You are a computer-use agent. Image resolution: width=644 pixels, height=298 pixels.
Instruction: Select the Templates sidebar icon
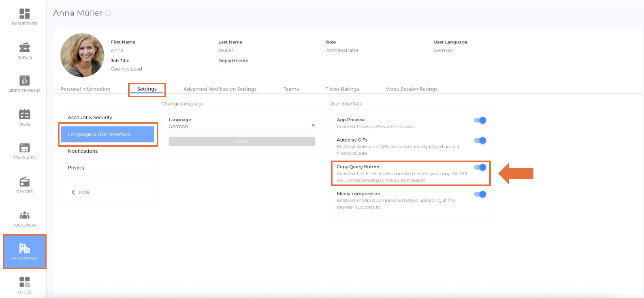point(24,148)
